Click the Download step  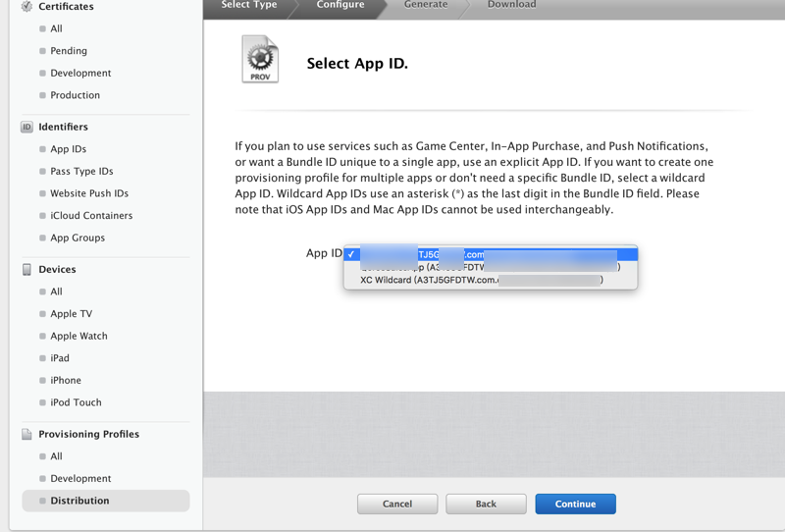[511, 5]
